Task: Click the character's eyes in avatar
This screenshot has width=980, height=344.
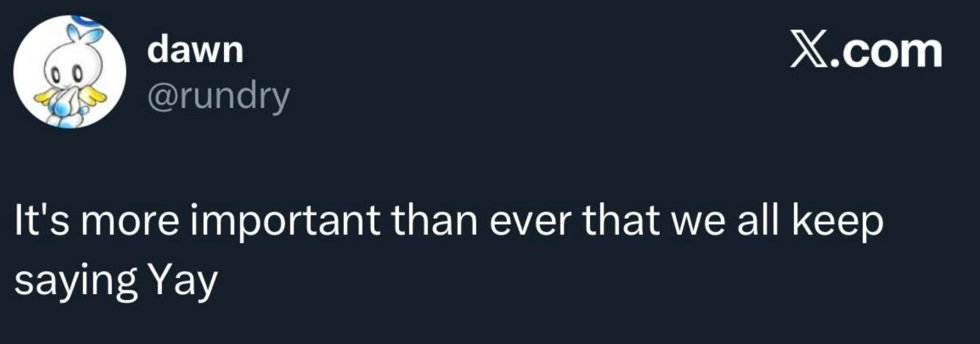Action: (x=65, y=73)
